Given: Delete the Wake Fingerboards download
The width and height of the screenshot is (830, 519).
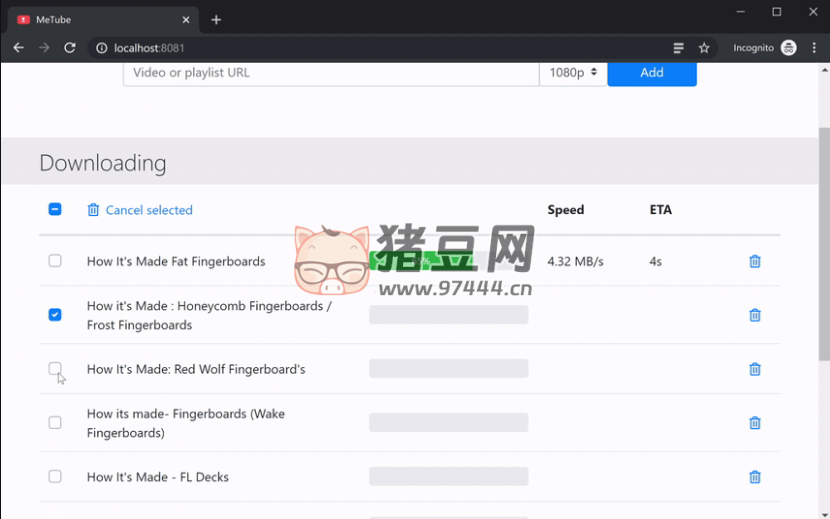Looking at the screenshot, I should pyautogui.click(x=755, y=423).
